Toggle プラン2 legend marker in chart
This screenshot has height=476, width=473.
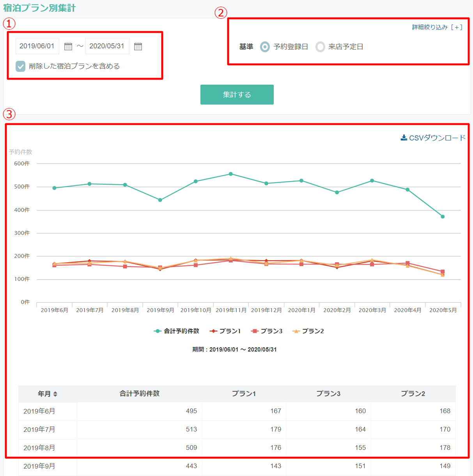click(x=296, y=331)
